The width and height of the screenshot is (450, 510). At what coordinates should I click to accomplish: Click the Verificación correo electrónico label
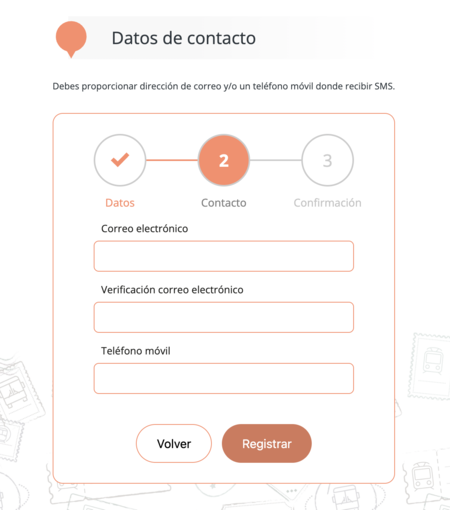172,290
